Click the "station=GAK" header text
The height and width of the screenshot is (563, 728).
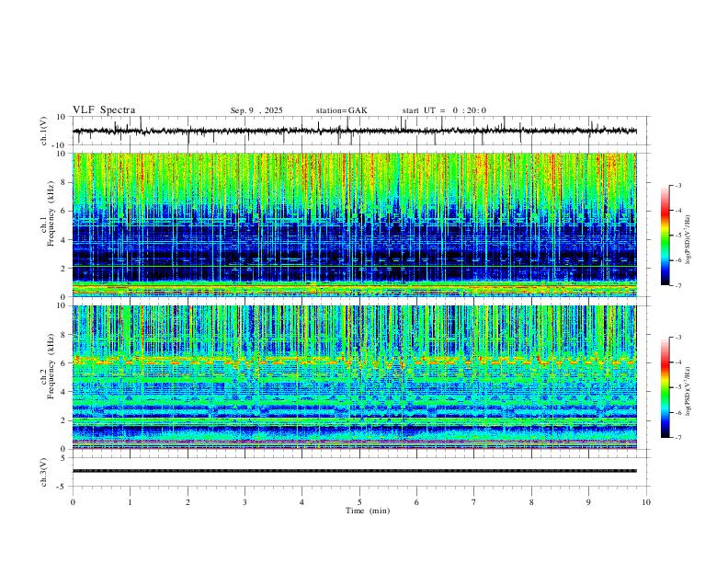(x=341, y=110)
